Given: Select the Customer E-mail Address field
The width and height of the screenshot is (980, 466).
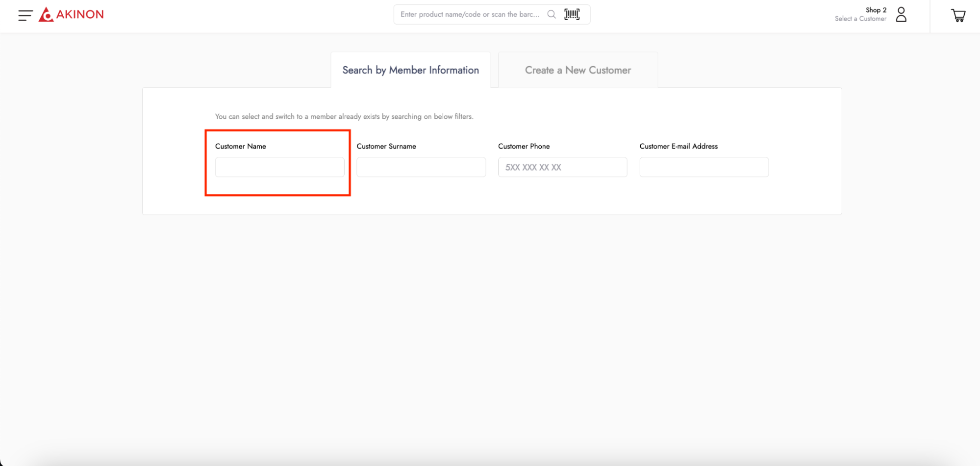Looking at the screenshot, I should point(704,167).
